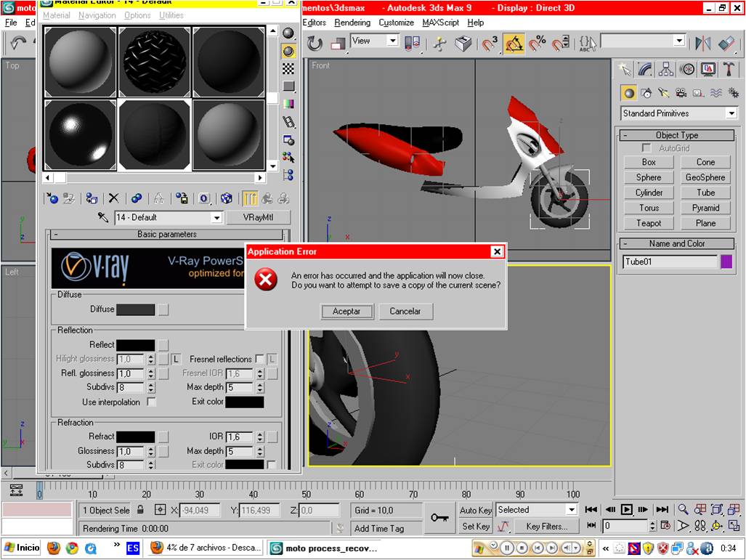Toggle the Percent Snap tool
Viewport: 746px width, 560px height.
538,44
